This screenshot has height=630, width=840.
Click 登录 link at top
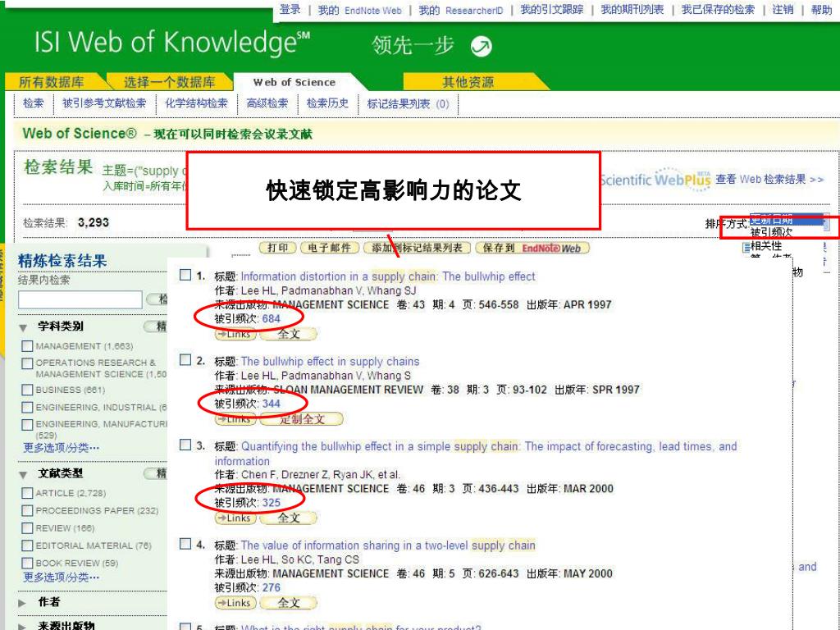coord(290,10)
